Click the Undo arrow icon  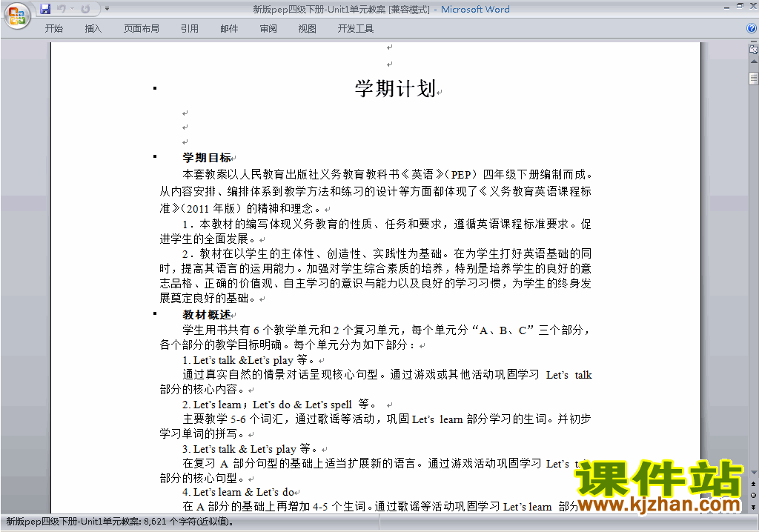pyautogui.click(x=61, y=9)
